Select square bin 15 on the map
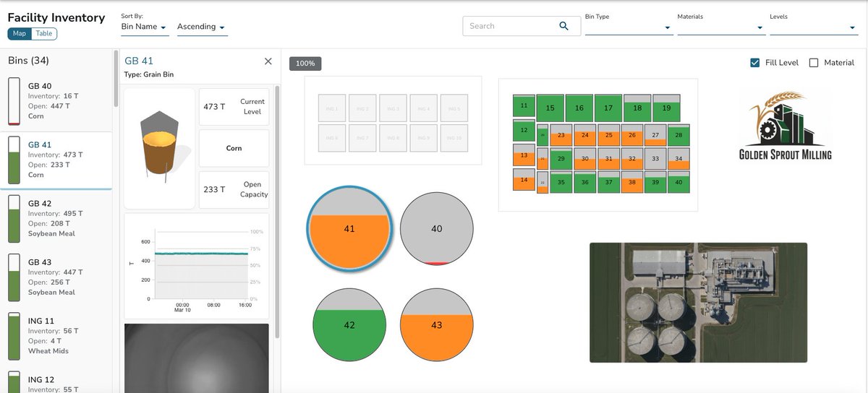Image resolution: width=868 pixels, height=393 pixels. 550,108
